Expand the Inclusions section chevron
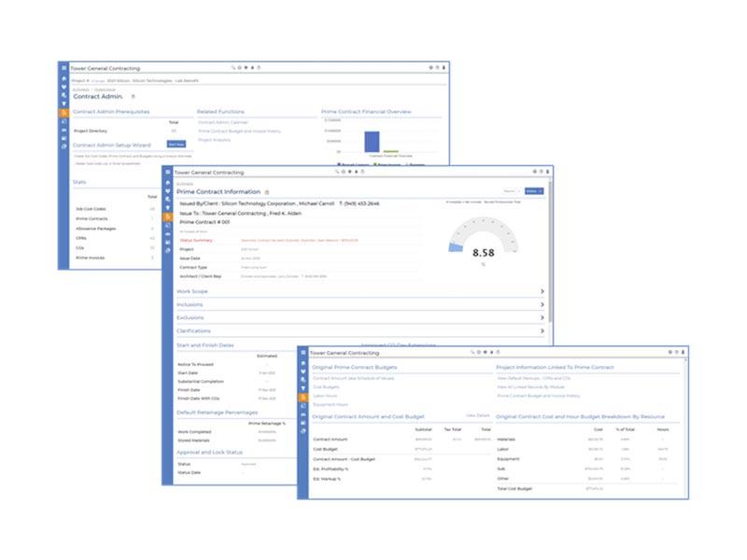 543,304
